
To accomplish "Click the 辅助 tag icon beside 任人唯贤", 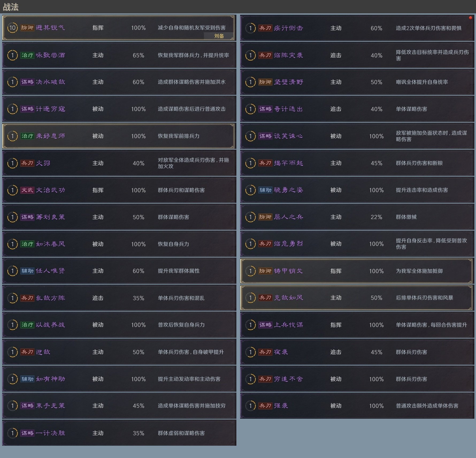I will tap(28, 271).
